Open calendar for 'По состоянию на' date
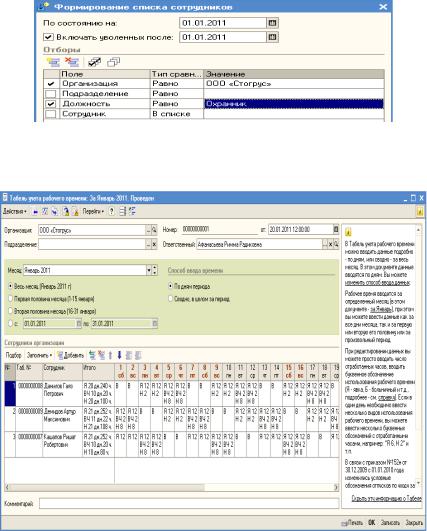Screen dimensions: 427x531 tap(272, 23)
